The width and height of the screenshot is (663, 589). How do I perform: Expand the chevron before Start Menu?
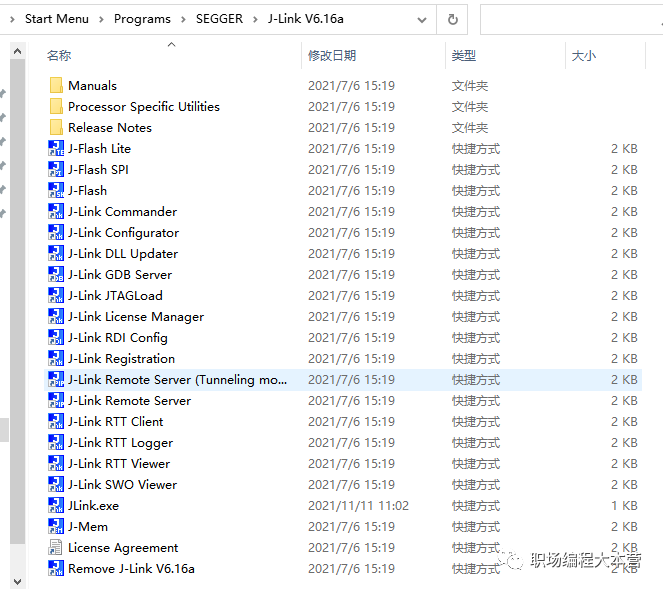click(x=12, y=19)
